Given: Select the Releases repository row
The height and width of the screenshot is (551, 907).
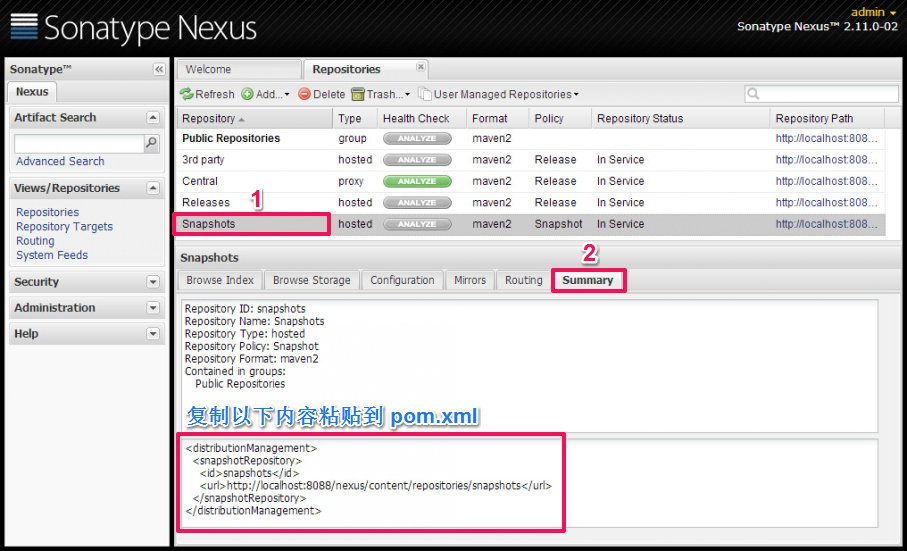Looking at the screenshot, I should click(530, 203).
